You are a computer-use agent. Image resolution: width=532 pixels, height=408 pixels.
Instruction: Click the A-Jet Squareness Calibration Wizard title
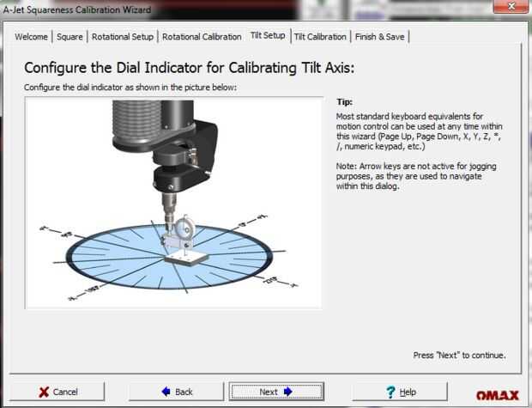77,9
